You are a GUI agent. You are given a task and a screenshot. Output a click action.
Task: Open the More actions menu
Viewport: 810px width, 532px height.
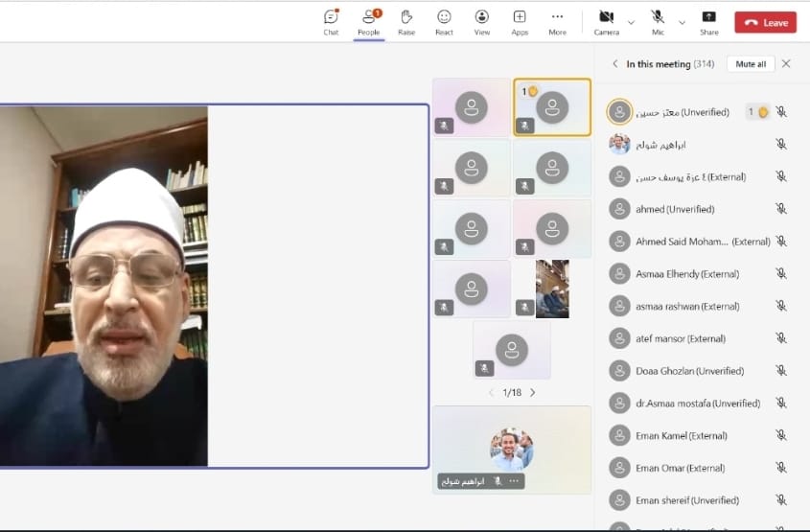tap(557, 21)
